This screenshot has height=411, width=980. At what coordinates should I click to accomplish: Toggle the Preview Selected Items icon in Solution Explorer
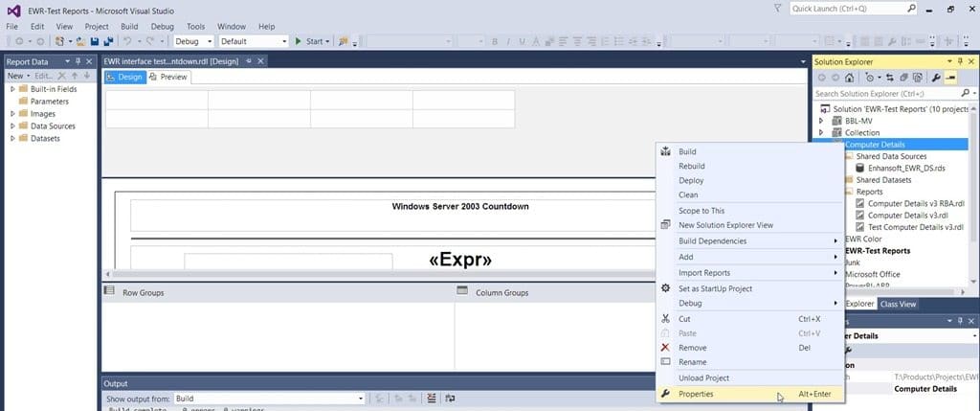click(950, 78)
